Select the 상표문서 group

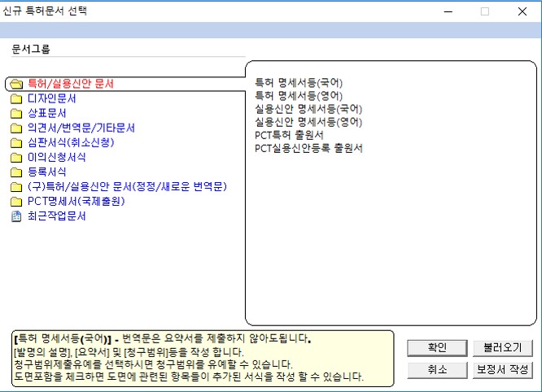click(x=47, y=113)
